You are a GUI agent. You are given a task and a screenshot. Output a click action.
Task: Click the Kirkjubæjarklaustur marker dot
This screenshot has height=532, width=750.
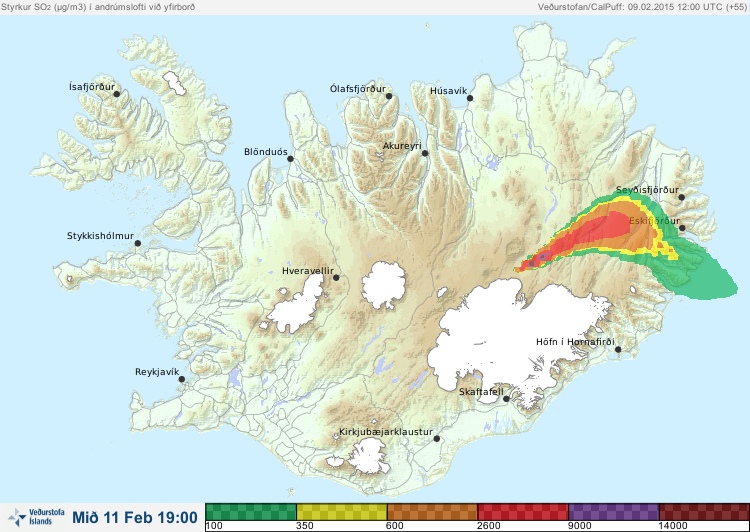tap(436, 438)
